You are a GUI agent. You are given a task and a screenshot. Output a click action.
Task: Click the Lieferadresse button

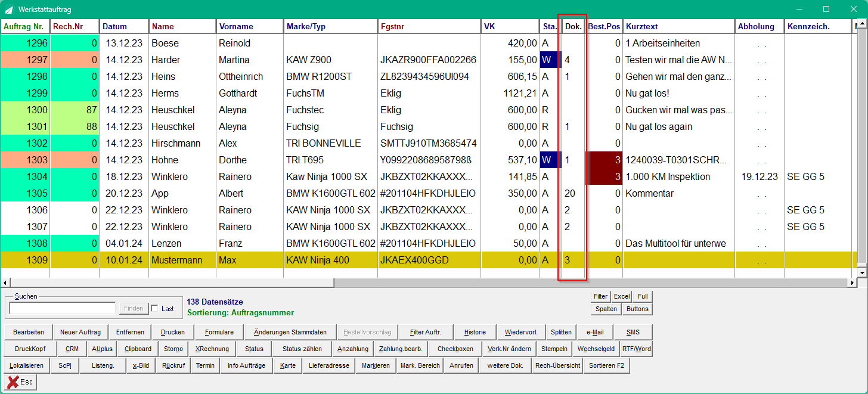pyautogui.click(x=329, y=365)
